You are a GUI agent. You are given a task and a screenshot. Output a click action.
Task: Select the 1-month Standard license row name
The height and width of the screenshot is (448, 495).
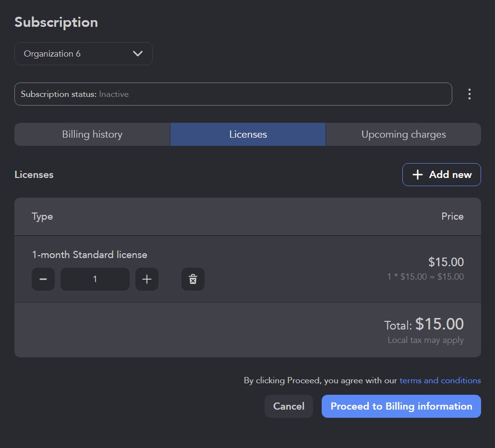90,255
